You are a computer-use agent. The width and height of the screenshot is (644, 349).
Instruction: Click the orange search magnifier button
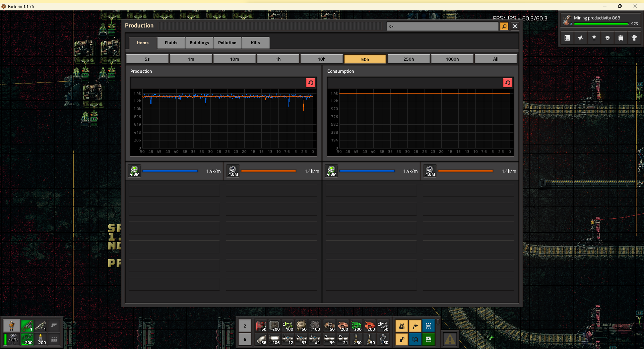coord(504,26)
